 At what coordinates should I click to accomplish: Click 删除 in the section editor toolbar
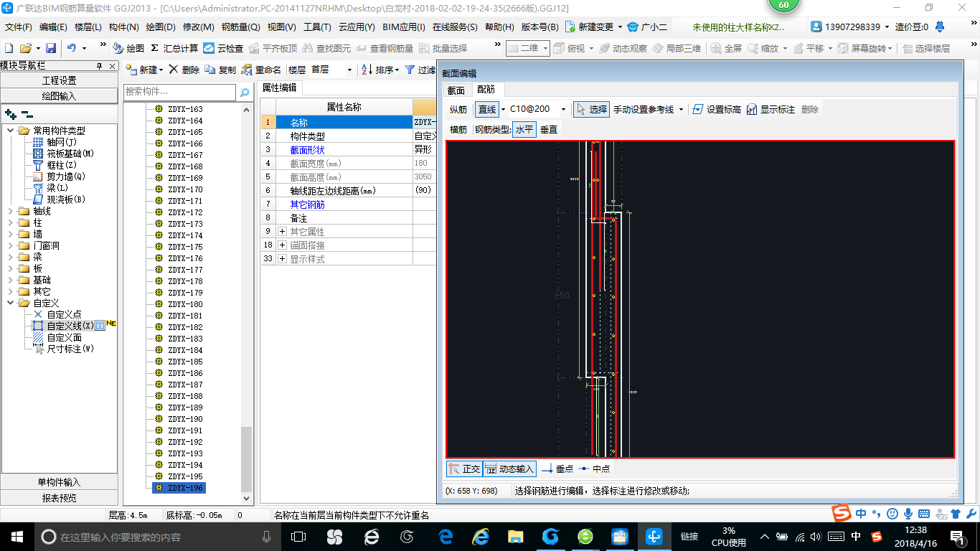(810, 109)
